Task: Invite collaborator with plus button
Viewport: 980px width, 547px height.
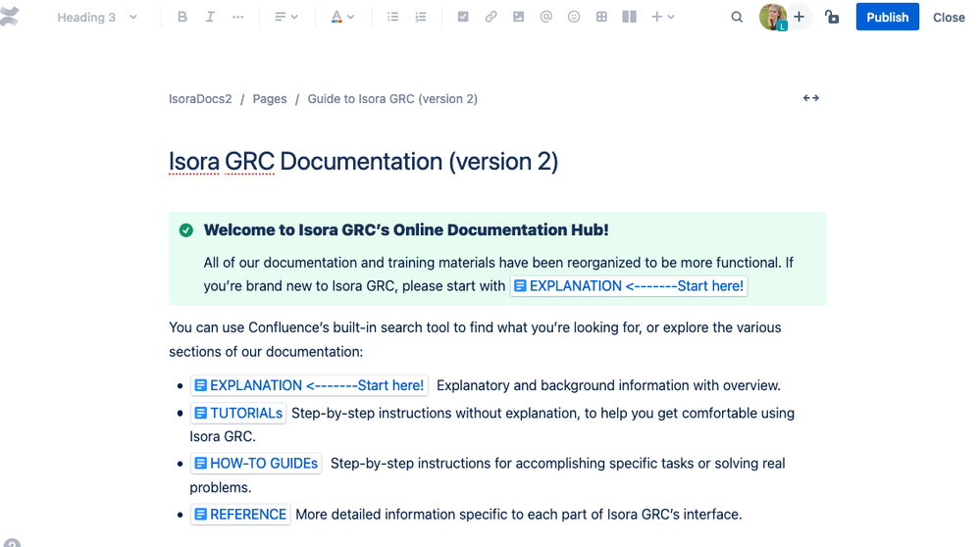Action: (x=799, y=17)
